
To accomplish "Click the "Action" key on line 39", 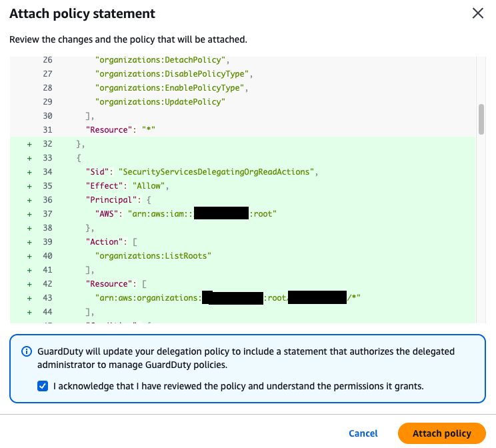I will click(104, 242).
